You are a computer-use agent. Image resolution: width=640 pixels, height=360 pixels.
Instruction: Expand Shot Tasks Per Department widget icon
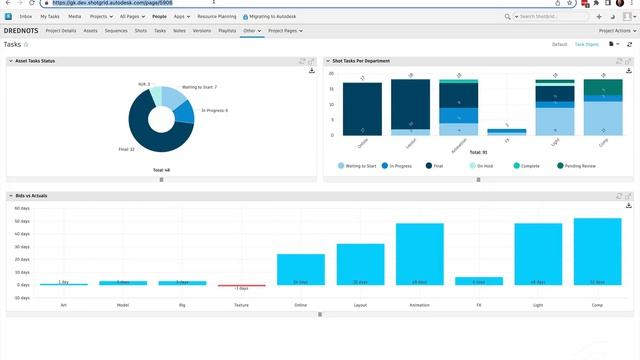628,61
